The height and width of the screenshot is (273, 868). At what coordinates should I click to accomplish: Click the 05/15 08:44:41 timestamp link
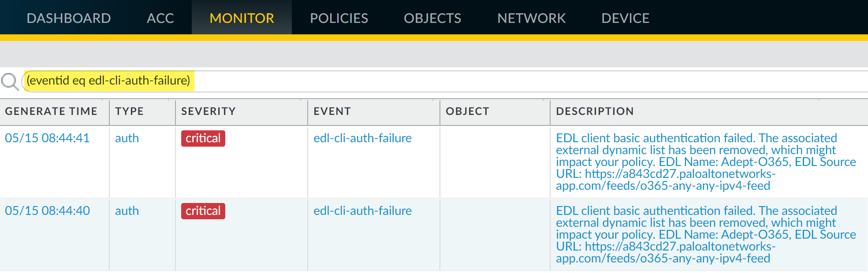point(47,138)
